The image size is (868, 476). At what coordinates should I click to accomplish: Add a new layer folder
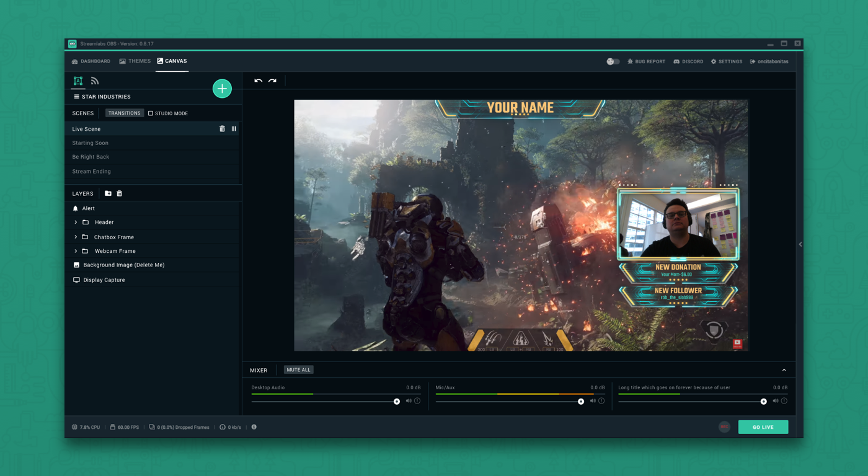click(x=108, y=193)
